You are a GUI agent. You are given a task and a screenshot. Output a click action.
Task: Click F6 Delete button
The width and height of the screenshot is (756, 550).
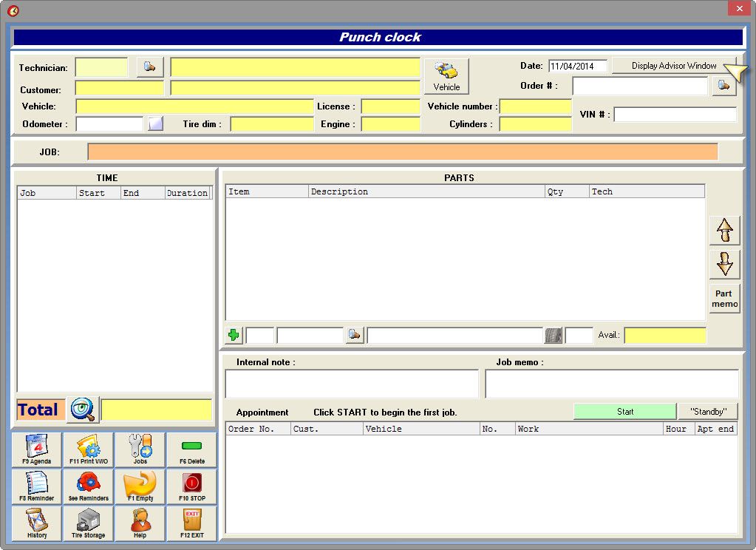[x=192, y=449]
